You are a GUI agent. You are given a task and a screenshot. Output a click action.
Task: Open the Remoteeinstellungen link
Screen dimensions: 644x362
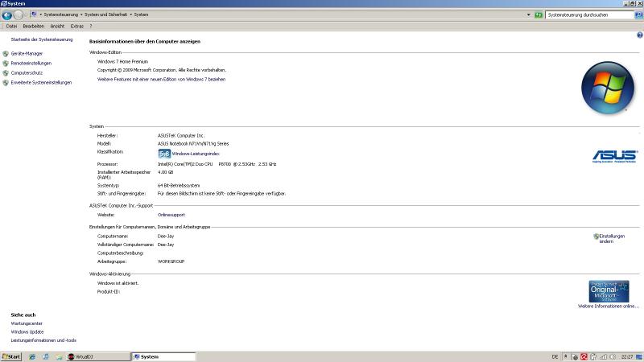pyautogui.click(x=31, y=64)
